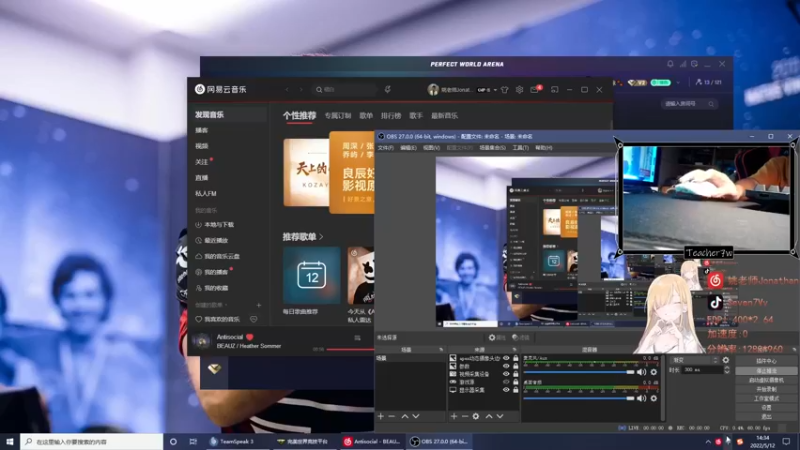
Task: Adjust the transition duration stepper
Action: click(727, 370)
